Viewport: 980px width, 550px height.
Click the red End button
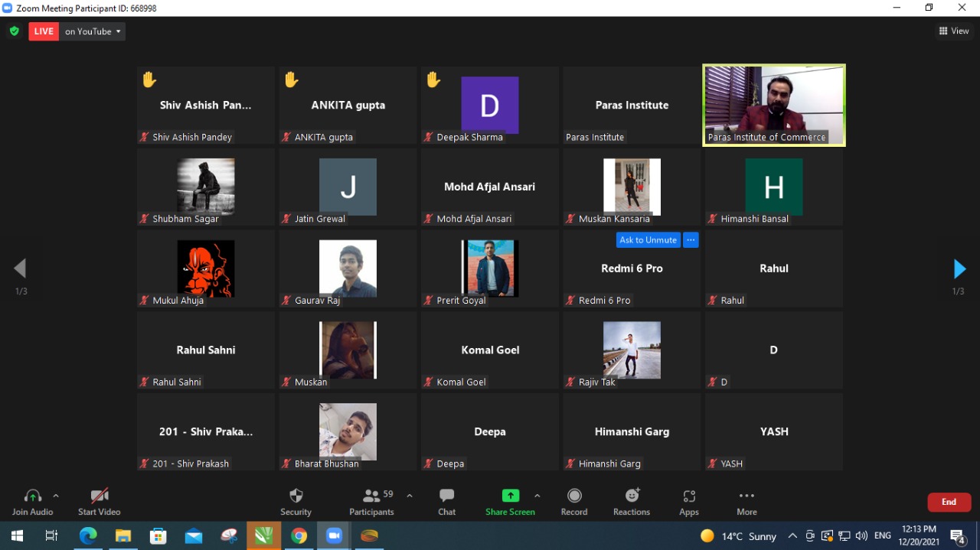coord(949,502)
